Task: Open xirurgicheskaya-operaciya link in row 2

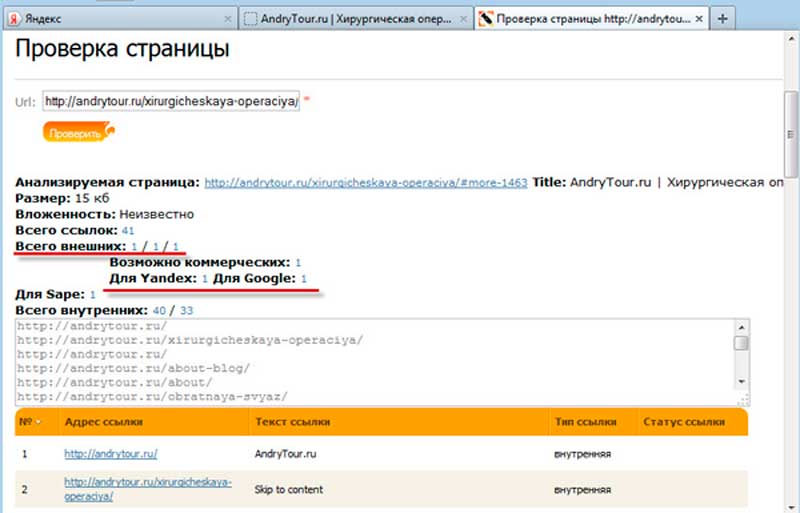Action: pyautogui.click(x=147, y=488)
